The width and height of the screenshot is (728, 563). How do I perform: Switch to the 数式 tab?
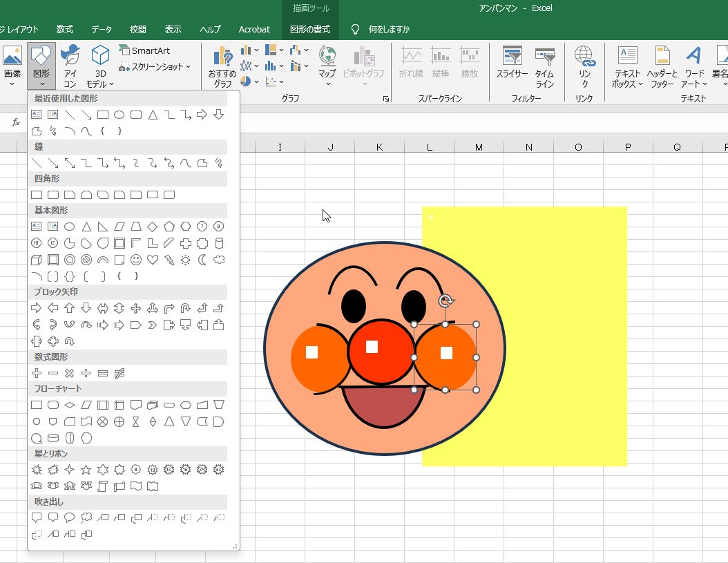coord(64,29)
